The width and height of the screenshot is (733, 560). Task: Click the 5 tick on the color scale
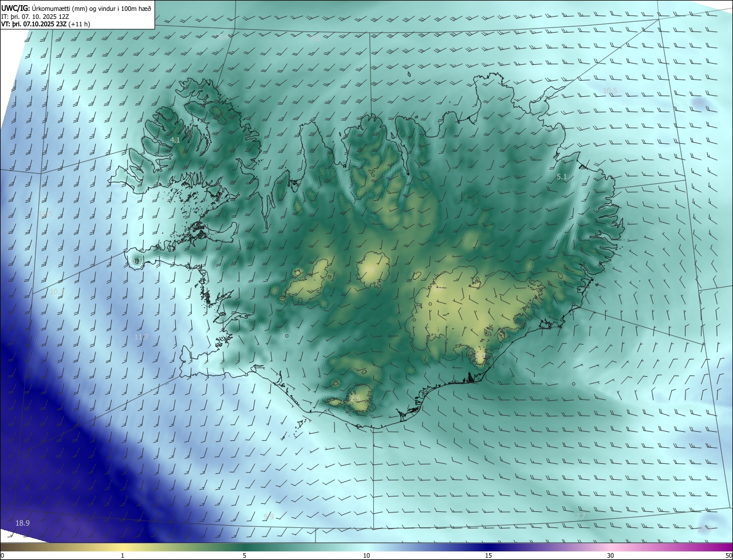[x=245, y=556]
